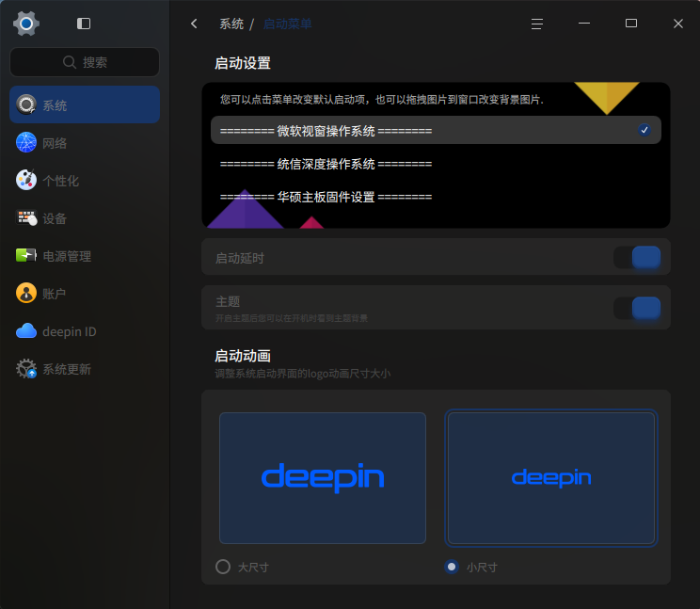
Task: Click the 设备 devices icon
Action: pos(26,217)
